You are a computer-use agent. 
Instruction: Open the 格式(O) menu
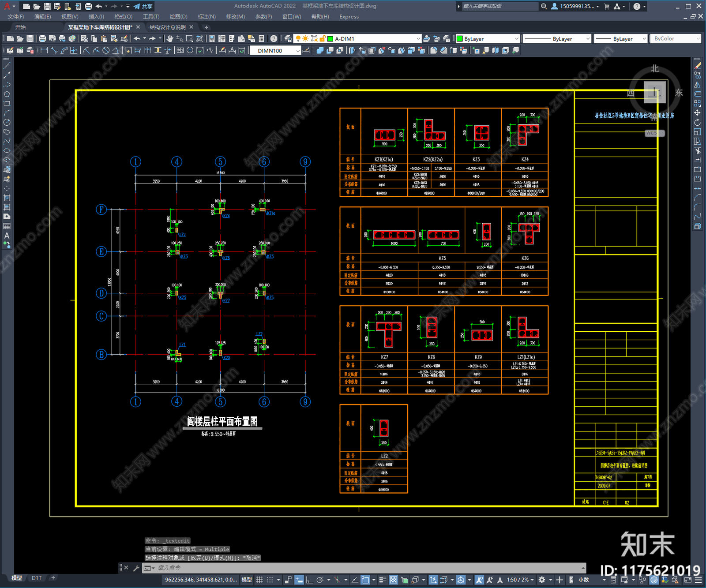click(x=124, y=17)
